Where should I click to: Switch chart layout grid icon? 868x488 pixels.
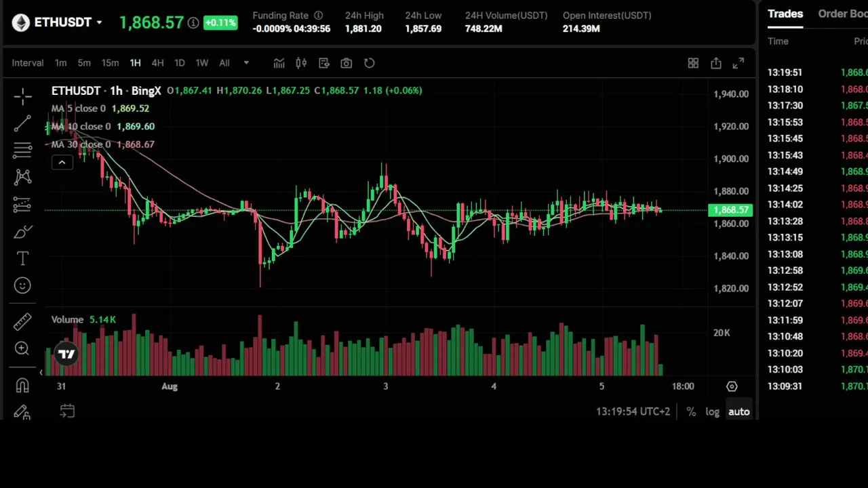click(693, 63)
